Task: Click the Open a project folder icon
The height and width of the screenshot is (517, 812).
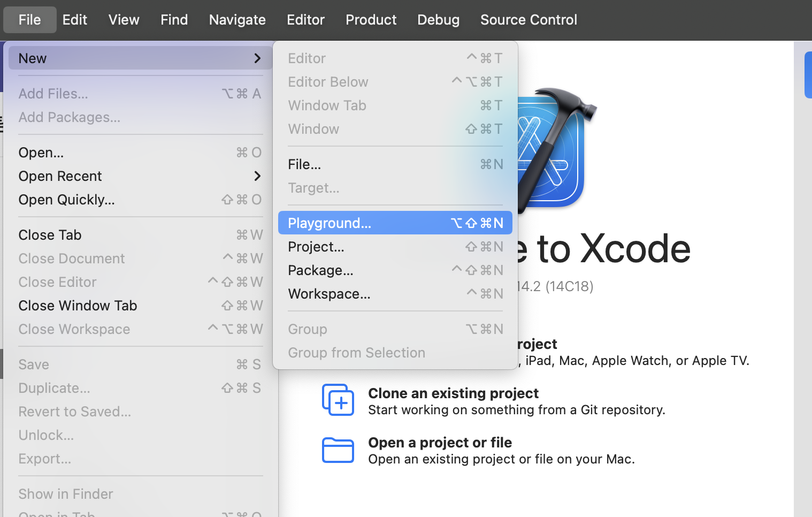Action: (338, 450)
